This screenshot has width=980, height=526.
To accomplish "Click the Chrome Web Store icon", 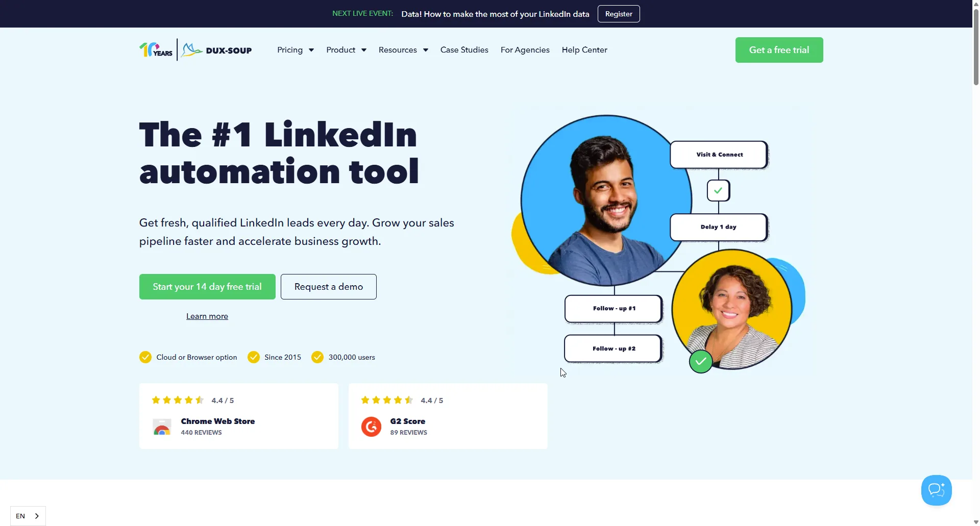I will [x=162, y=427].
